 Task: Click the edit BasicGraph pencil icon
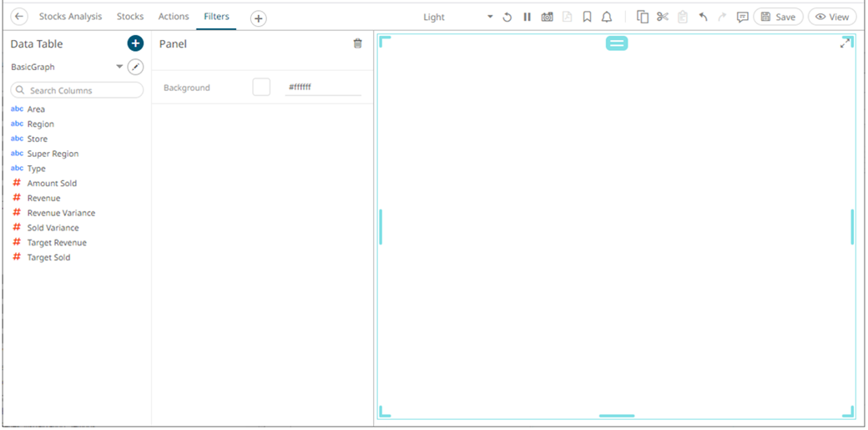[x=135, y=67]
